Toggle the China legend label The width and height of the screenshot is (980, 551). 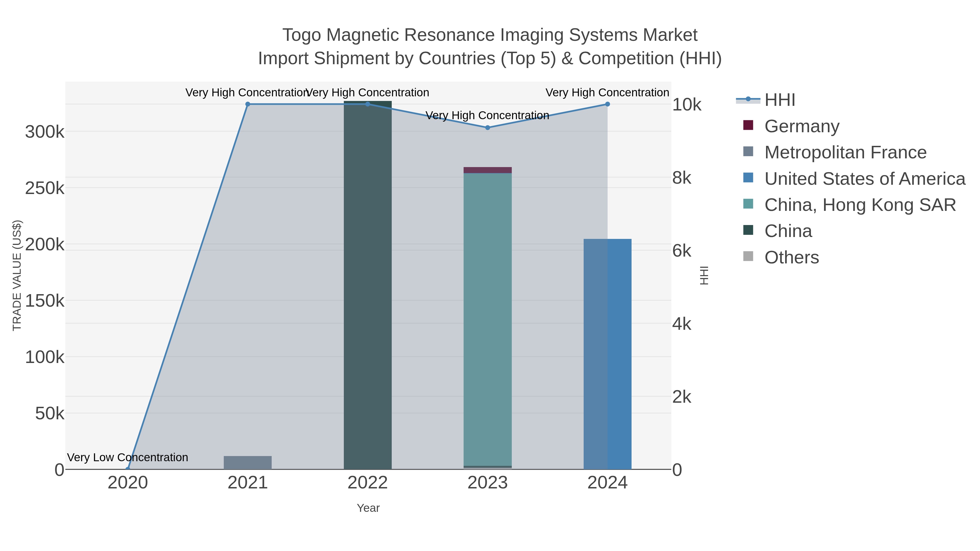pyautogui.click(x=788, y=231)
